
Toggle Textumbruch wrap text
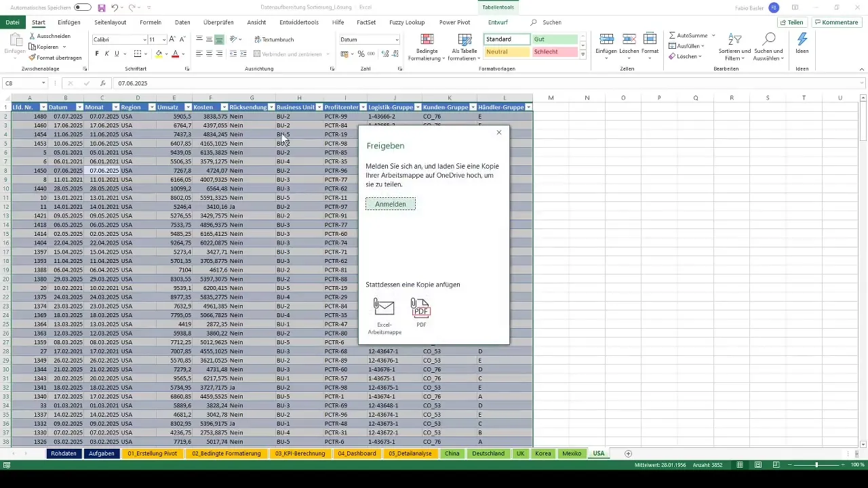[x=274, y=39]
